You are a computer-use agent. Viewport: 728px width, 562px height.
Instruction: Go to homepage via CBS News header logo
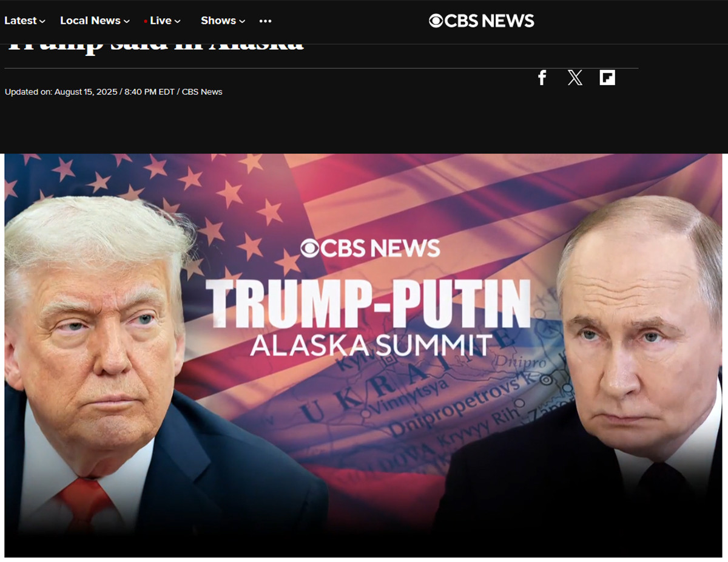(482, 21)
